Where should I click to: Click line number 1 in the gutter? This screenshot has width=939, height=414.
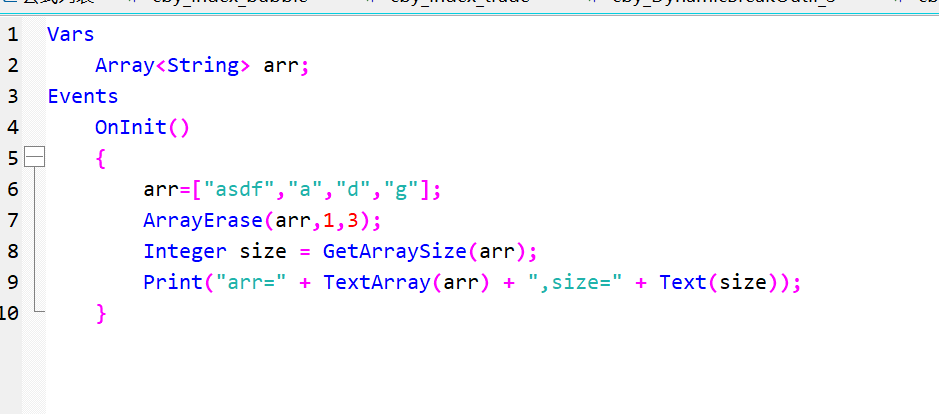12,35
